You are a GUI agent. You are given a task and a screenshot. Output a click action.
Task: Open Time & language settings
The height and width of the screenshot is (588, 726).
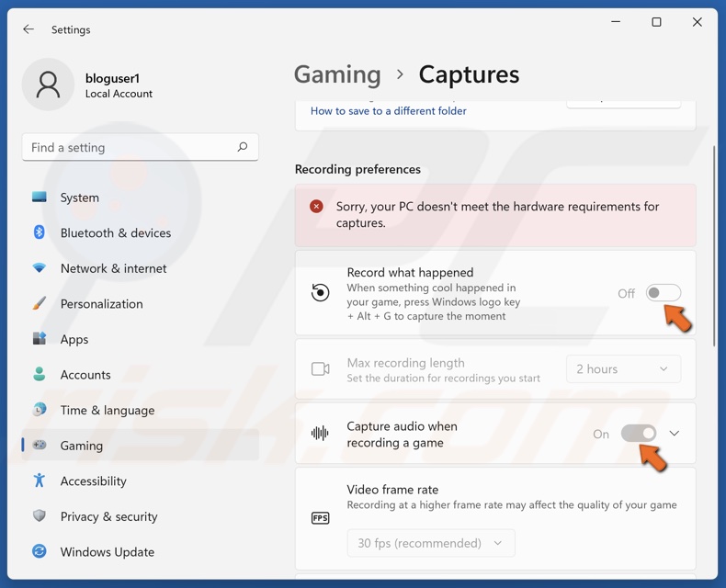(x=140, y=410)
